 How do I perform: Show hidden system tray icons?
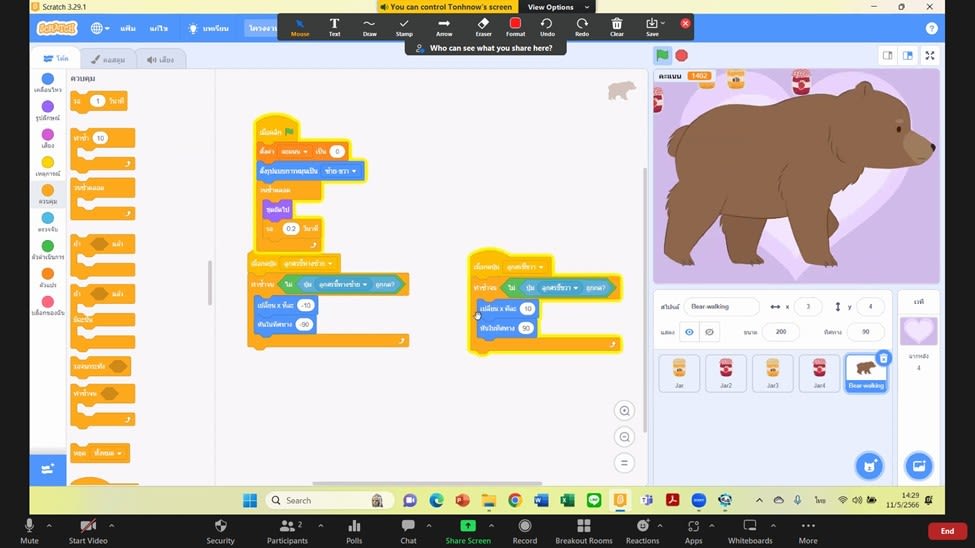point(759,500)
